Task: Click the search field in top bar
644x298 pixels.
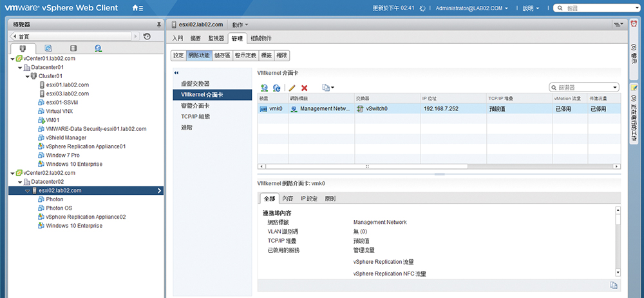Action: (x=598, y=8)
